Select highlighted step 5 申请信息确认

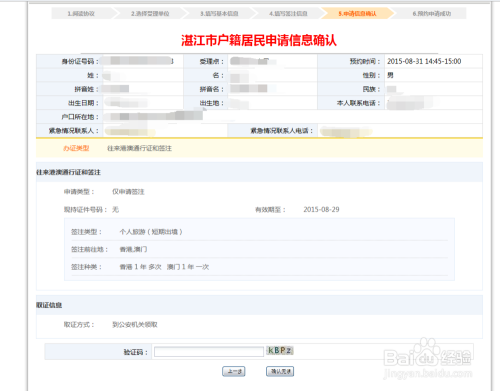(357, 14)
